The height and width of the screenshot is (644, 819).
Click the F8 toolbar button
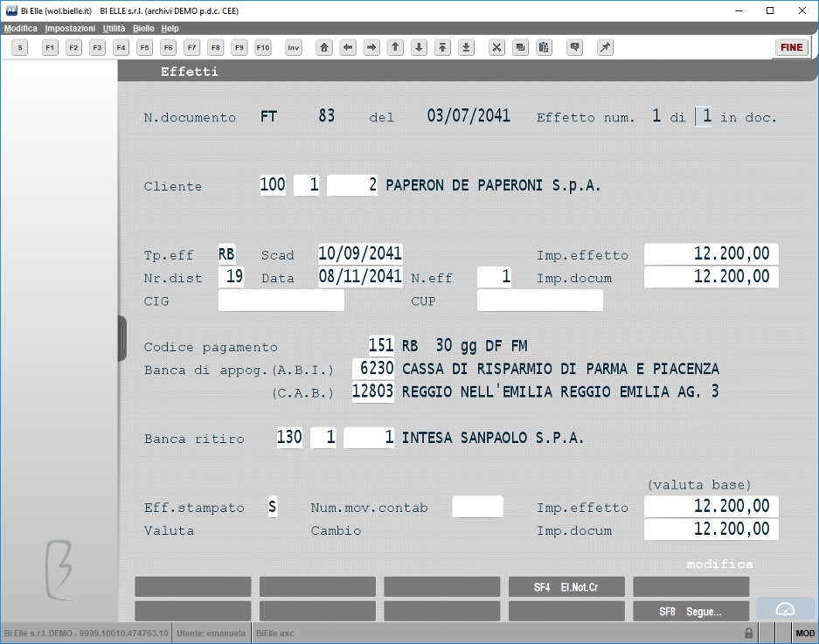(216, 47)
